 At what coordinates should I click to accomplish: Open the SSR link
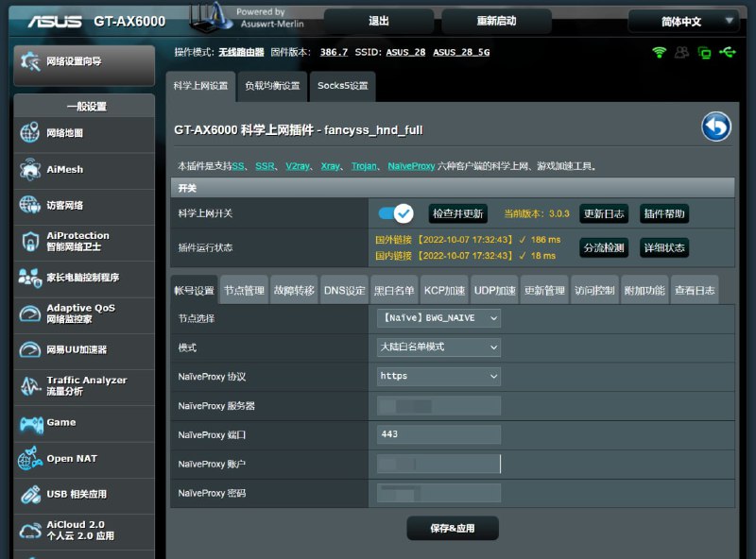coord(265,166)
